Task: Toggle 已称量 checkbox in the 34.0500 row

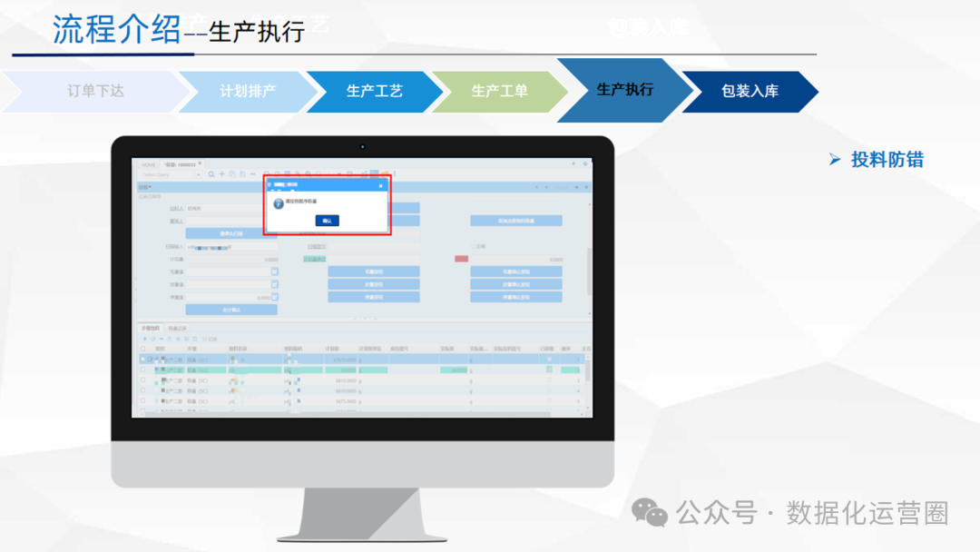Action: (549, 370)
